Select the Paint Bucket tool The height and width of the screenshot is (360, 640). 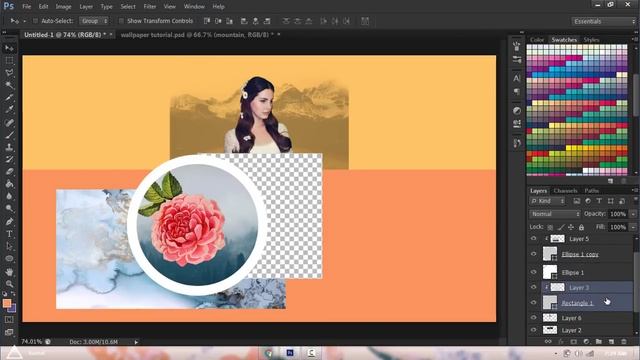(9, 184)
